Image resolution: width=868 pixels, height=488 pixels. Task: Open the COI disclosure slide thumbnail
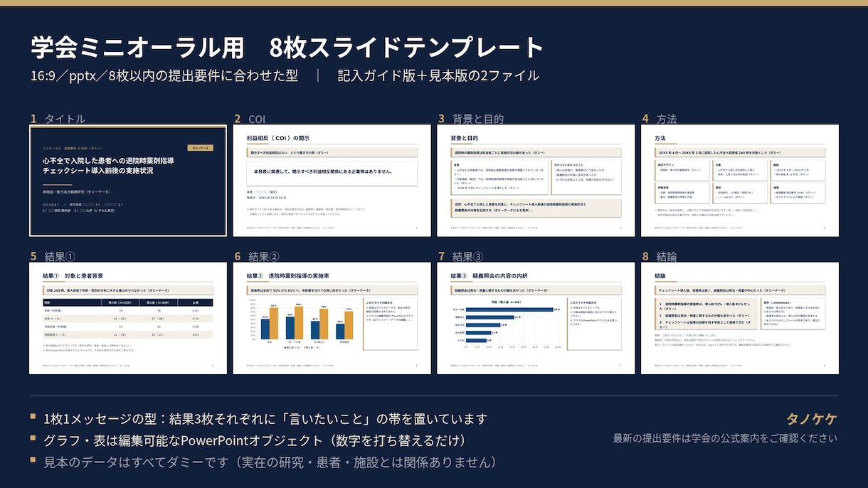pyautogui.click(x=332, y=181)
